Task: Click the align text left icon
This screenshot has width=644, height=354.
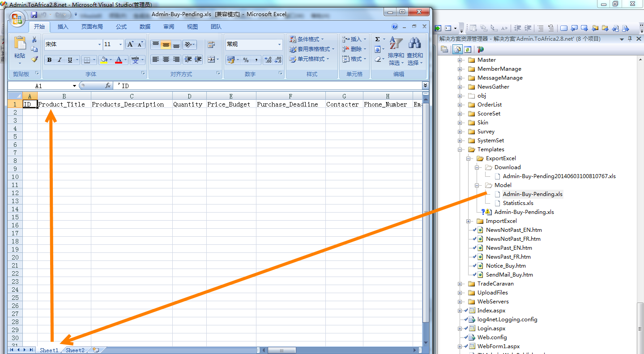Action: (x=156, y=59)
